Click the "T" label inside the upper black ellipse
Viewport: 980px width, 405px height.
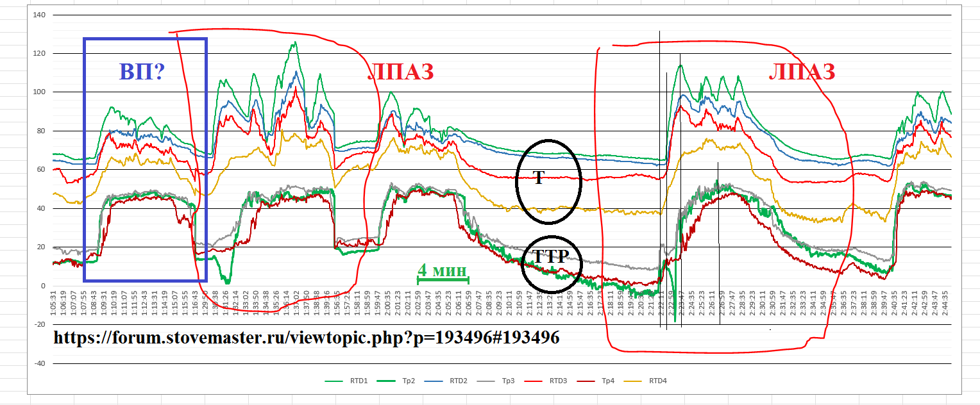[x=539, y=179]
